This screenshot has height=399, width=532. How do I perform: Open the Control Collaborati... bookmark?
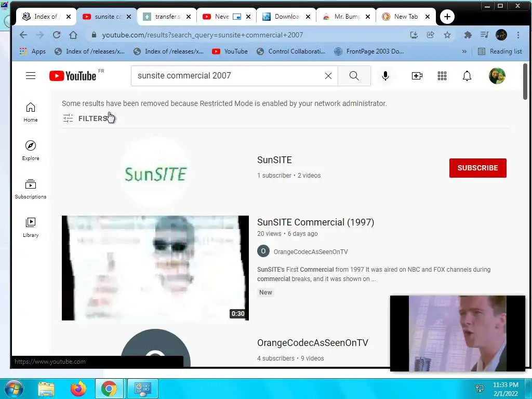291,51
